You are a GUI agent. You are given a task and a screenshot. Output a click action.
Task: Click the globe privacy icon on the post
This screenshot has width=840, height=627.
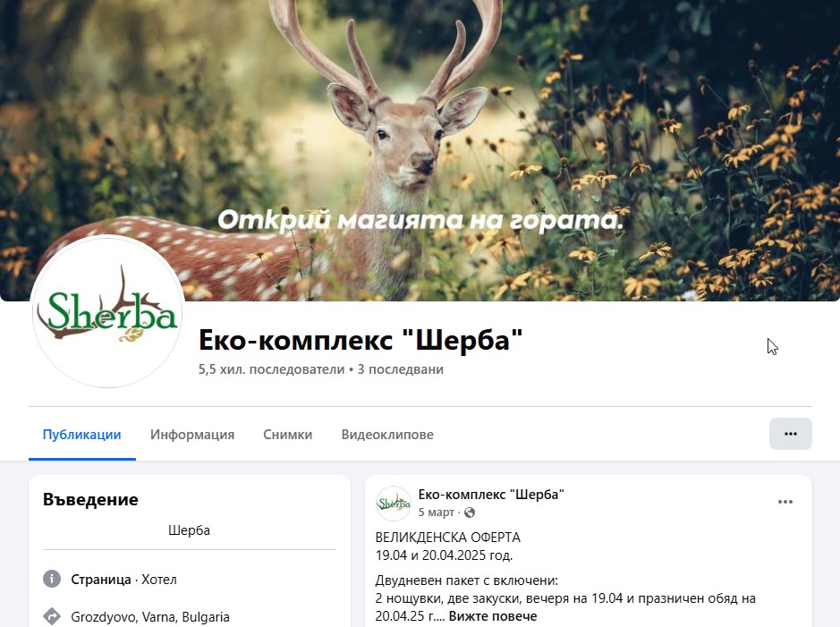click(470, 513)
